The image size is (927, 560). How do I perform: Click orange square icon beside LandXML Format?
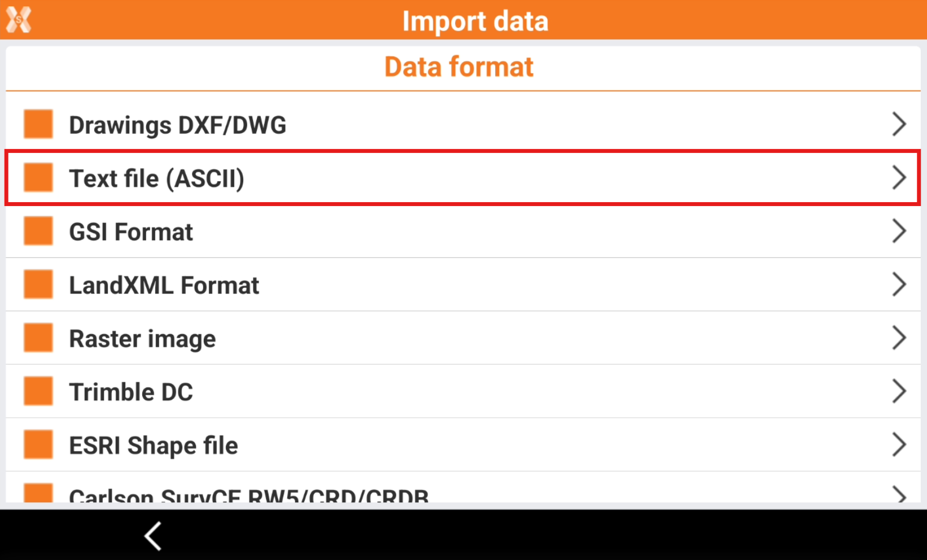pyautogui.click(x=38, y=284)
